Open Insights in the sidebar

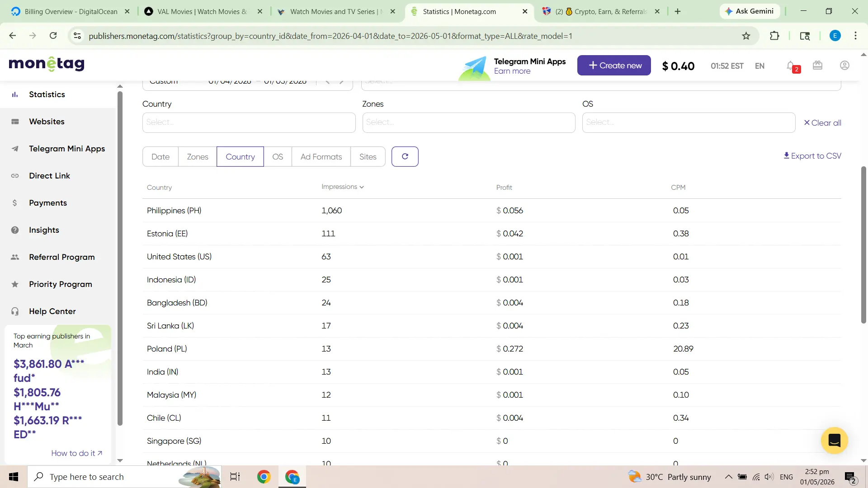point(44,230)
